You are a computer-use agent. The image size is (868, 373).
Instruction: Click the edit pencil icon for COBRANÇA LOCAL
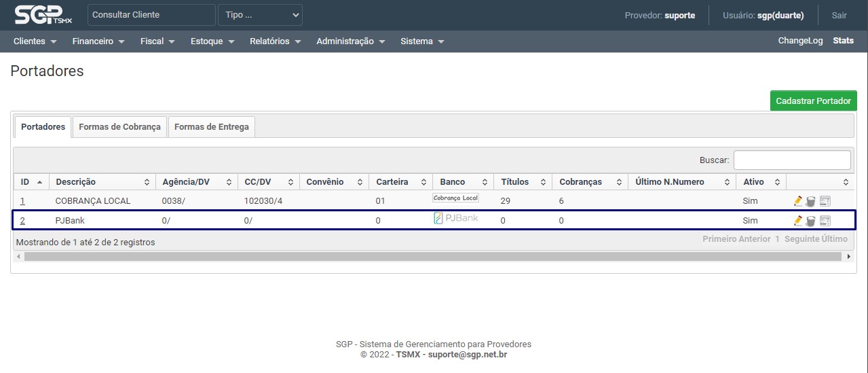coord(798,201)
